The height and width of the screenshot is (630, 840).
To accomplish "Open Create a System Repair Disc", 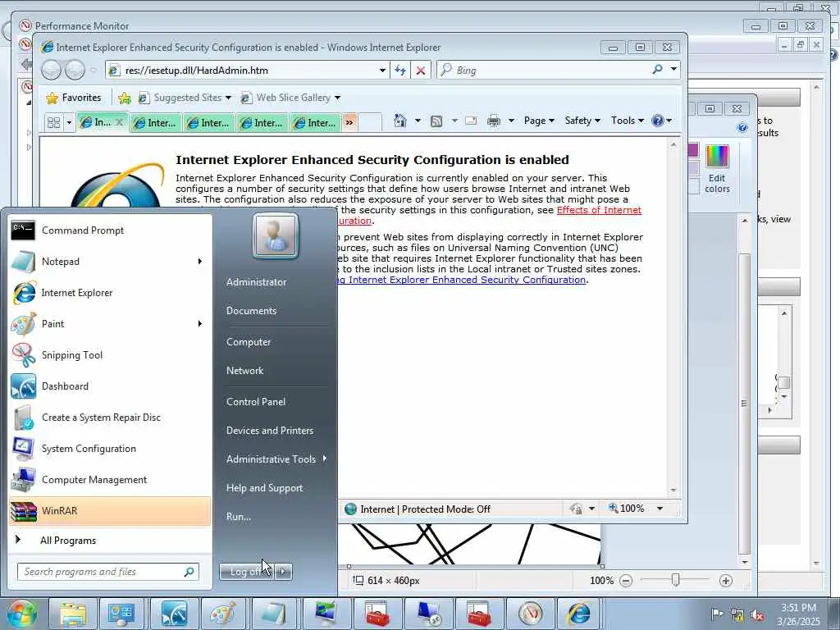I will pos(110,418).
